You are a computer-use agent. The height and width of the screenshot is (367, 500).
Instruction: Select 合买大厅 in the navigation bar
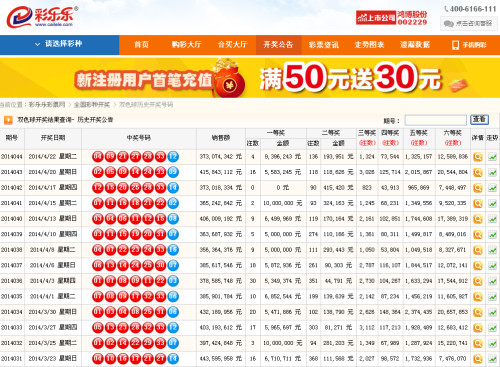(x=232, y=45)
